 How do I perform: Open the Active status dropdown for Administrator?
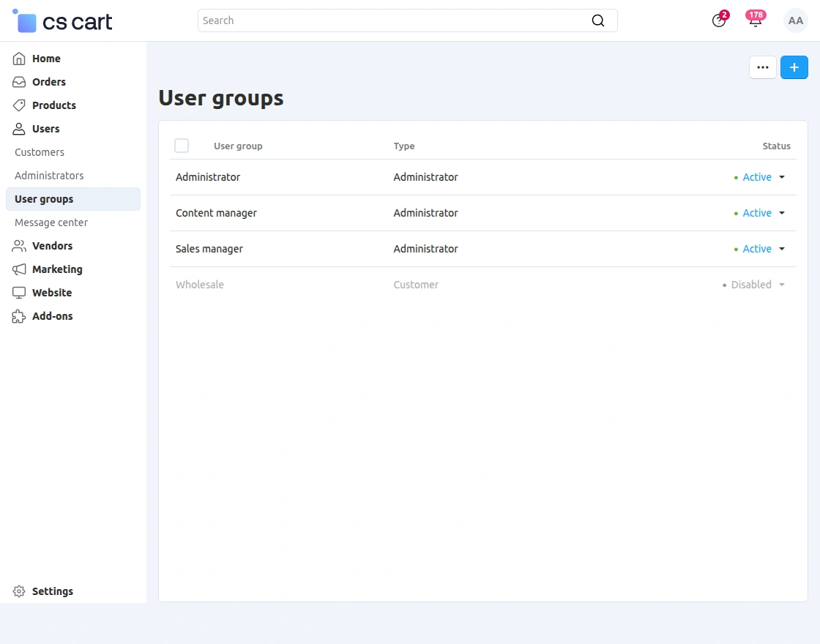click(x=781, y=177)
